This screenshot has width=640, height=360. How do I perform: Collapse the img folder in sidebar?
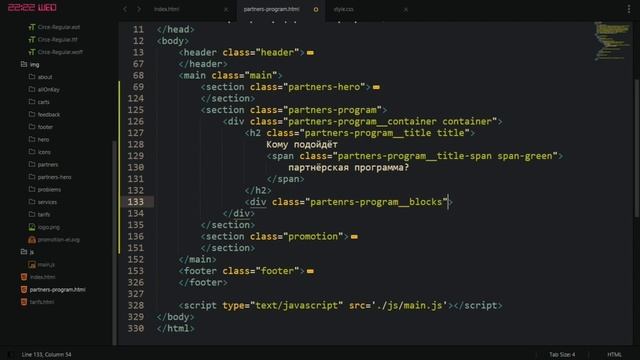point(34,64)
